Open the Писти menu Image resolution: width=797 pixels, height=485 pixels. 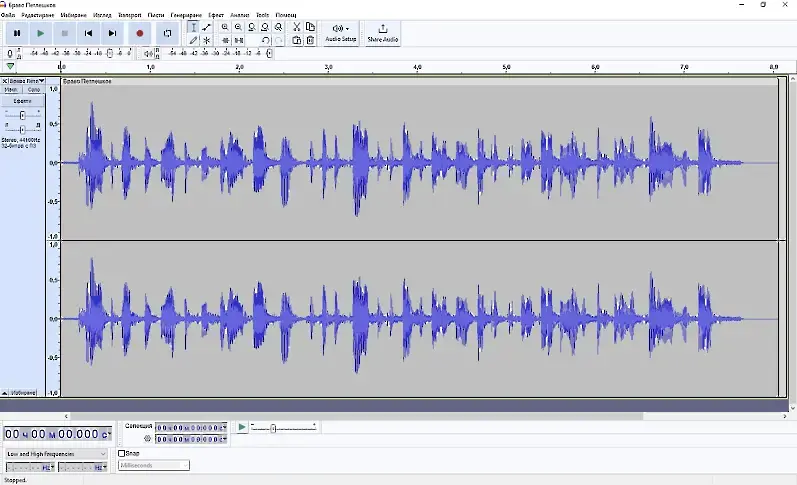(x=156, y=15)
